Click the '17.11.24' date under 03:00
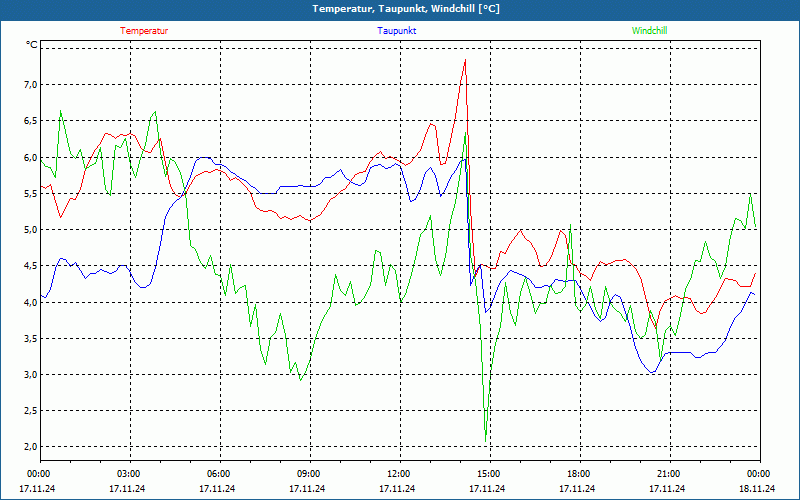The height and width of the screenshot is (500, 800). pos(127,489)
